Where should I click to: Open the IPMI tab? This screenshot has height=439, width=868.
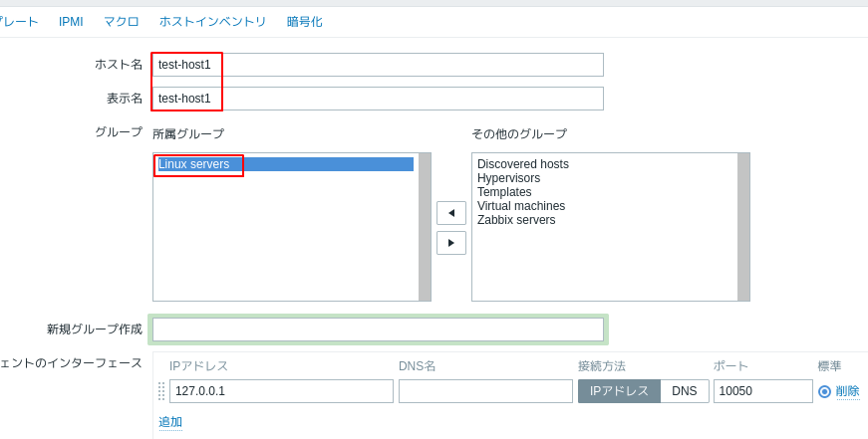pyautogui.click(x=71, y=22)
